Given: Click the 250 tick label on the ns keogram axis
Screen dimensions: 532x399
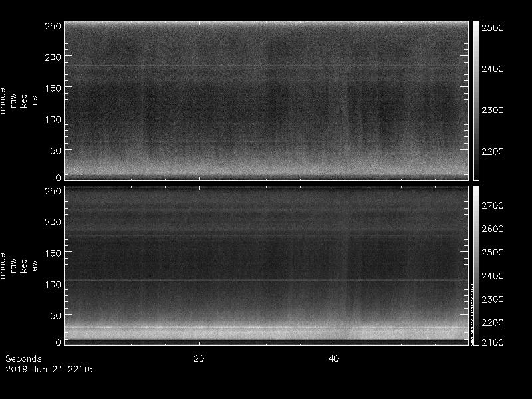Looking at the screenshot, I should [x=53, y=26].
